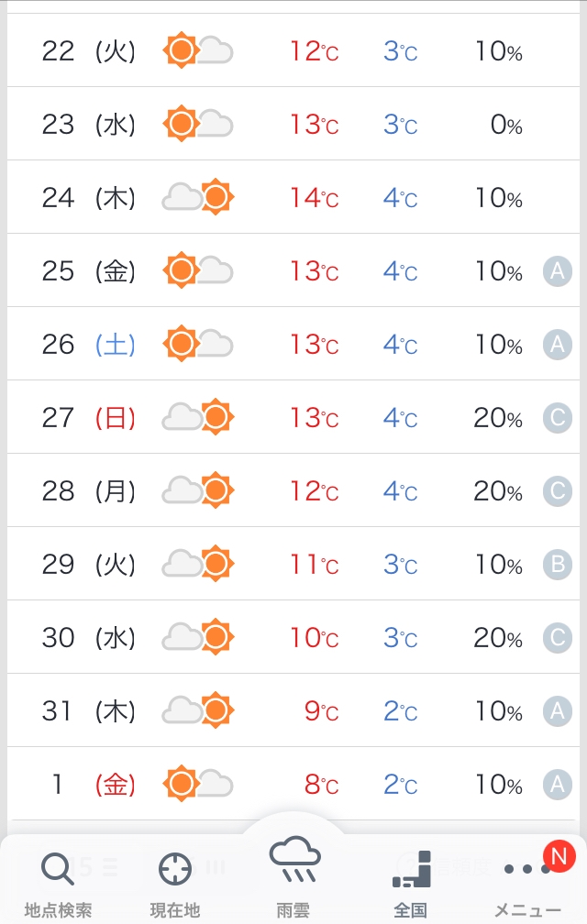The height and width of the screenshot is (924, 587).
Task: Tap the B reliability badge for 29 (火)
Action: click(558, 565)
